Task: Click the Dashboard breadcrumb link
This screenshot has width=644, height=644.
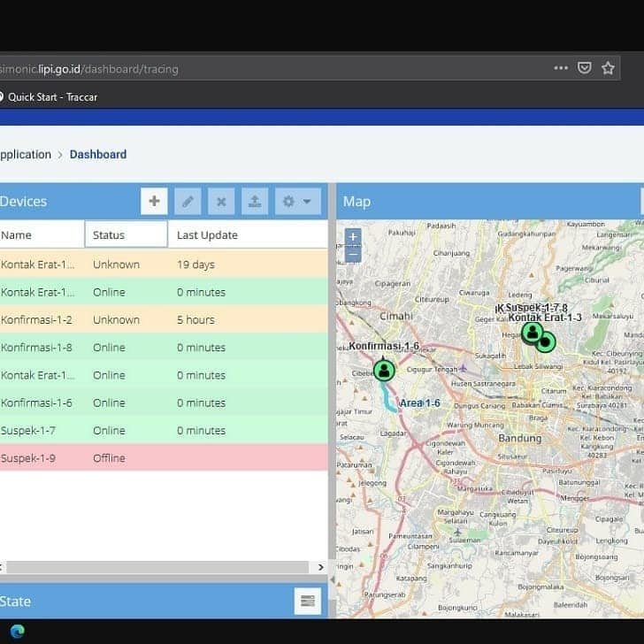Action: (98, 154)
